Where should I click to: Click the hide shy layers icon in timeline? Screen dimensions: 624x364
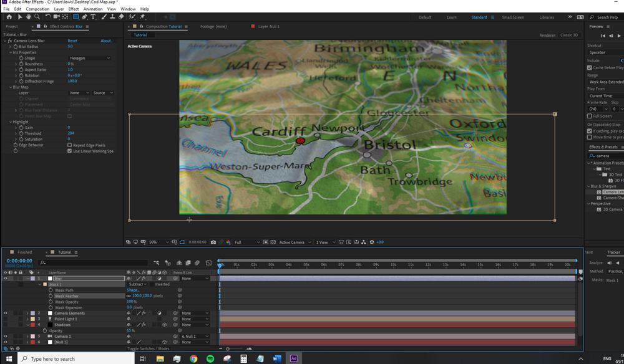point(179,262)
